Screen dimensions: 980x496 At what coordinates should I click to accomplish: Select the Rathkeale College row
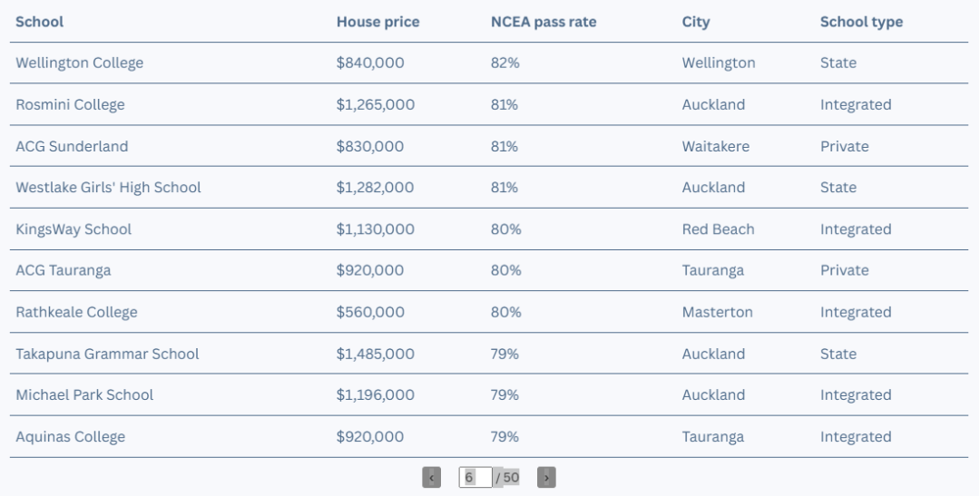(x=489, y=312)
